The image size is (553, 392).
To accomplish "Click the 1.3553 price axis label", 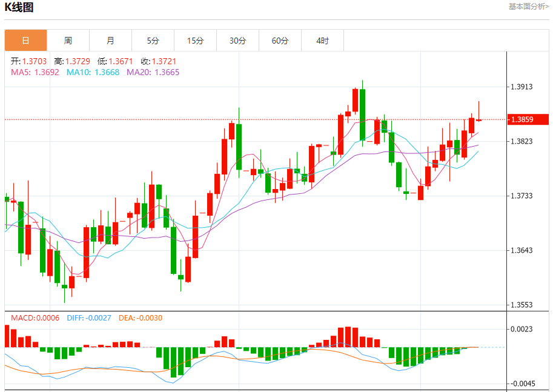I will pyautogui.click(x=522, y=305).
